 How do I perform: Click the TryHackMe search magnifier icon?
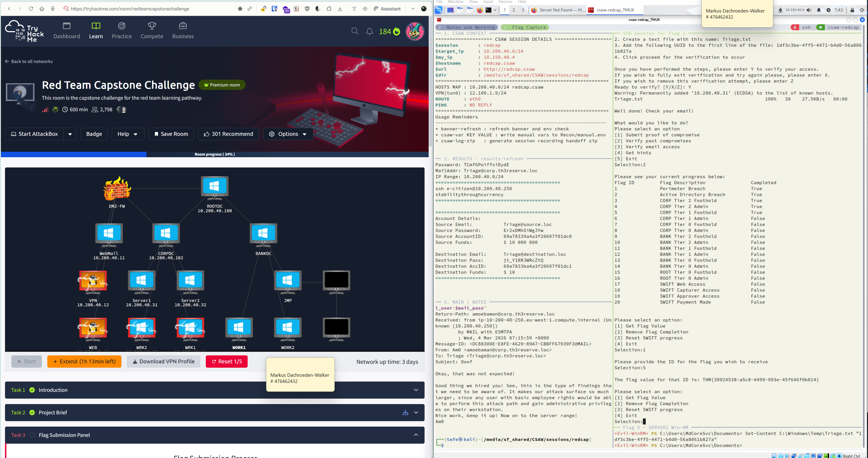tap(355, 31)
